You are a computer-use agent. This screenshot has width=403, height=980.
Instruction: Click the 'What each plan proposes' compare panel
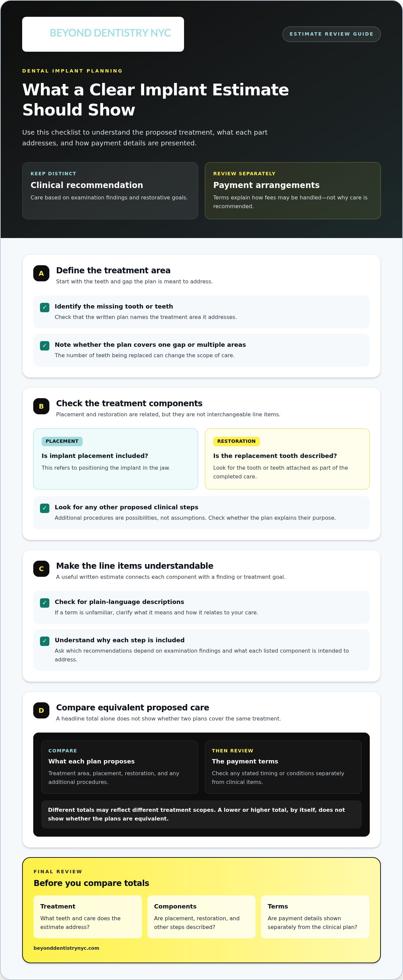120,766
